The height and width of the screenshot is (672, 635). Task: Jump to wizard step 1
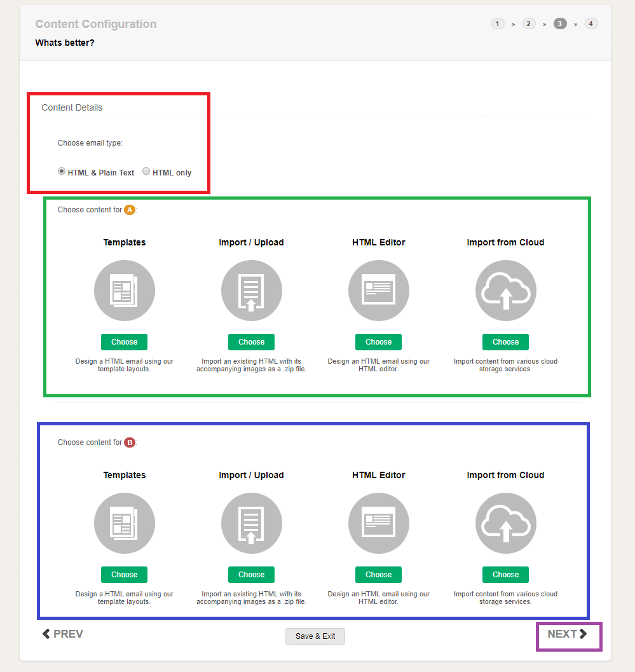point(498,24)
